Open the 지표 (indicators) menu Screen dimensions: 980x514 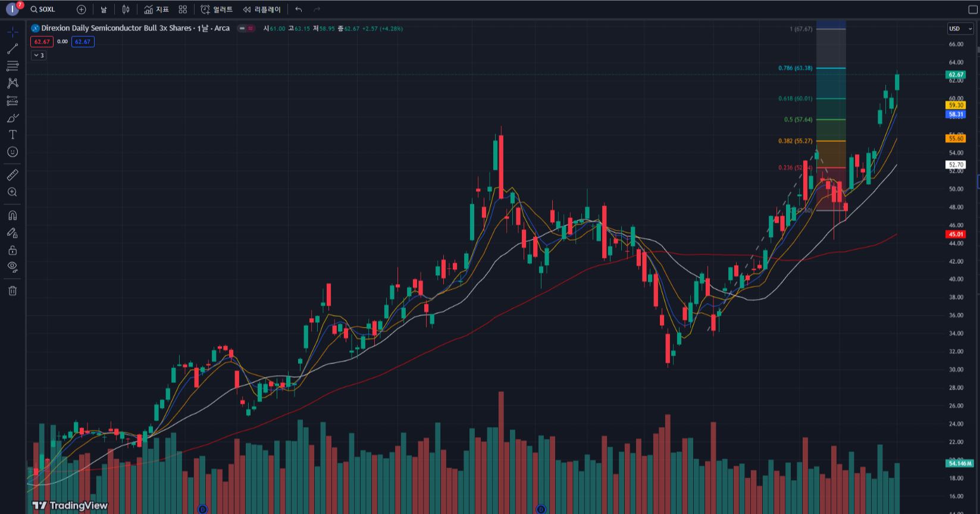156,10
